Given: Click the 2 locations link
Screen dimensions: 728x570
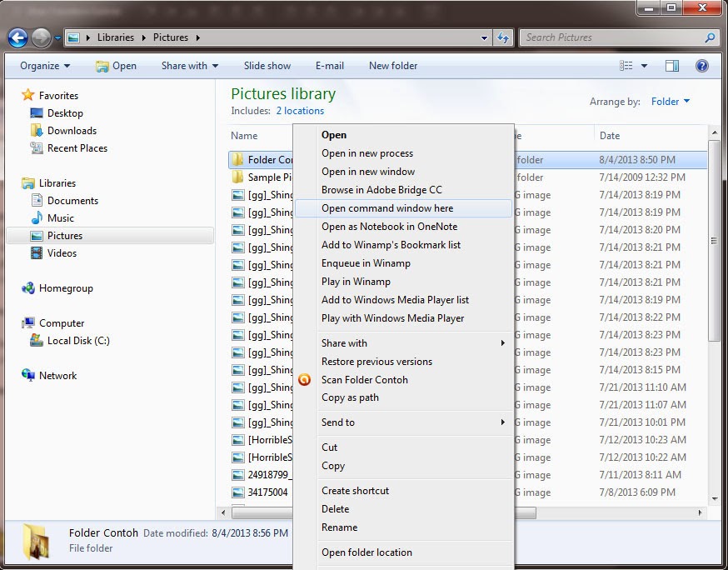Looking at the screenshot, I should point(300,111).
